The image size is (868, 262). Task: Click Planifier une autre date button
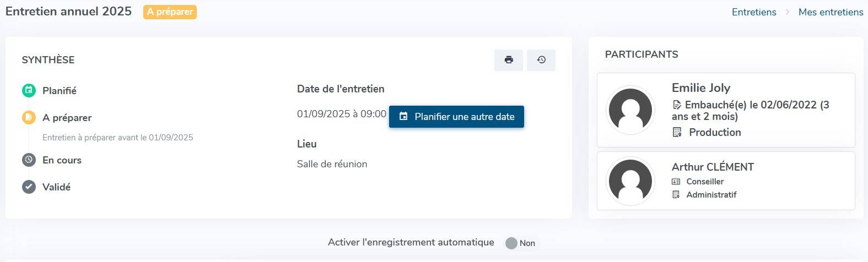coord(456,117)
